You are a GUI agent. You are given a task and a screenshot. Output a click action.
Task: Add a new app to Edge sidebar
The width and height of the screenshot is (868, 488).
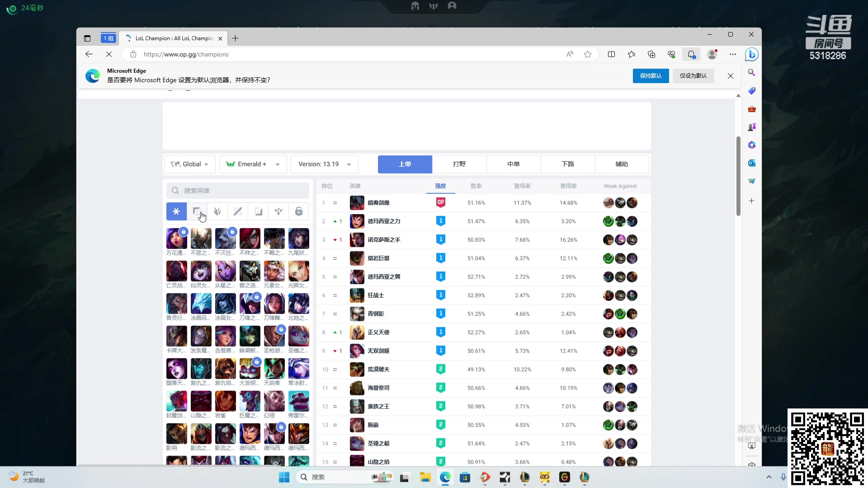click(751, 201)
